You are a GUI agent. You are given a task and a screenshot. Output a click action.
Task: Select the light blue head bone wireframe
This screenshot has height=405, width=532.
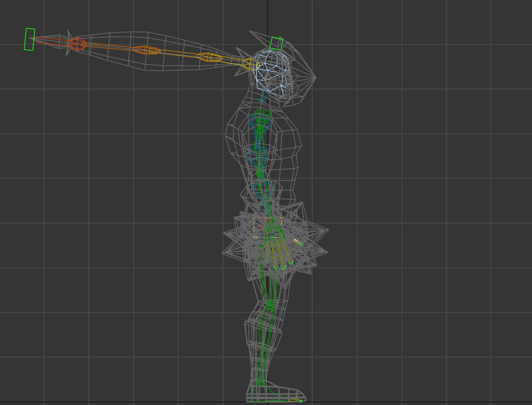point(273,72)
